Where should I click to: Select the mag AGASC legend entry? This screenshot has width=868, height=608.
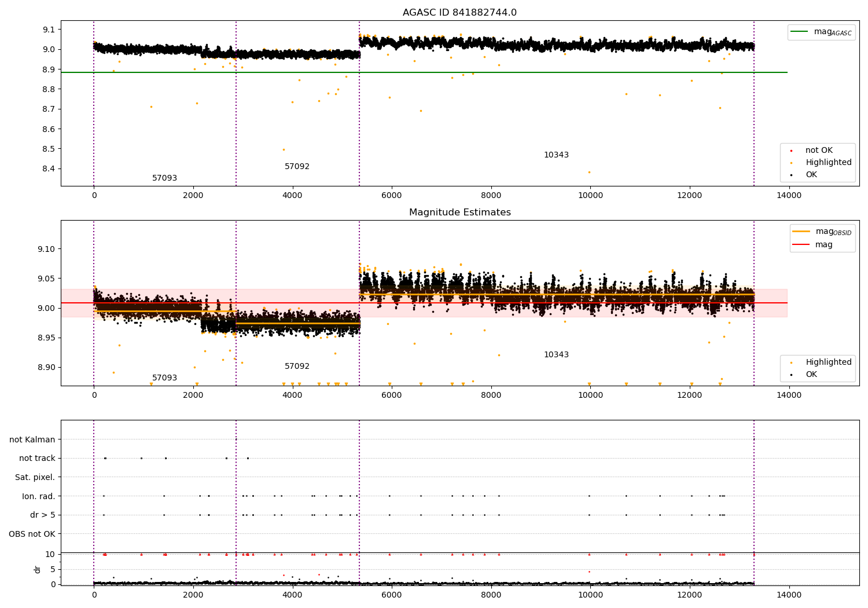pos(821,32)
